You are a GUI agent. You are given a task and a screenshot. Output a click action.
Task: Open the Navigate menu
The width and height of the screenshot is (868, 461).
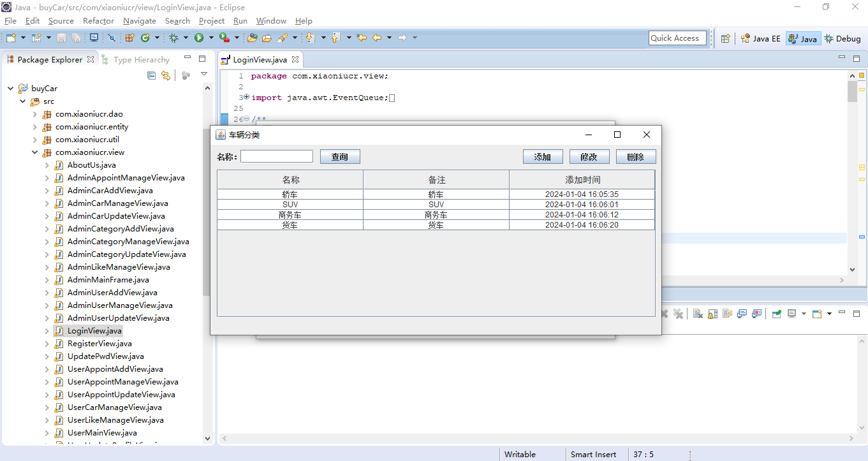(x=140, y=20)
